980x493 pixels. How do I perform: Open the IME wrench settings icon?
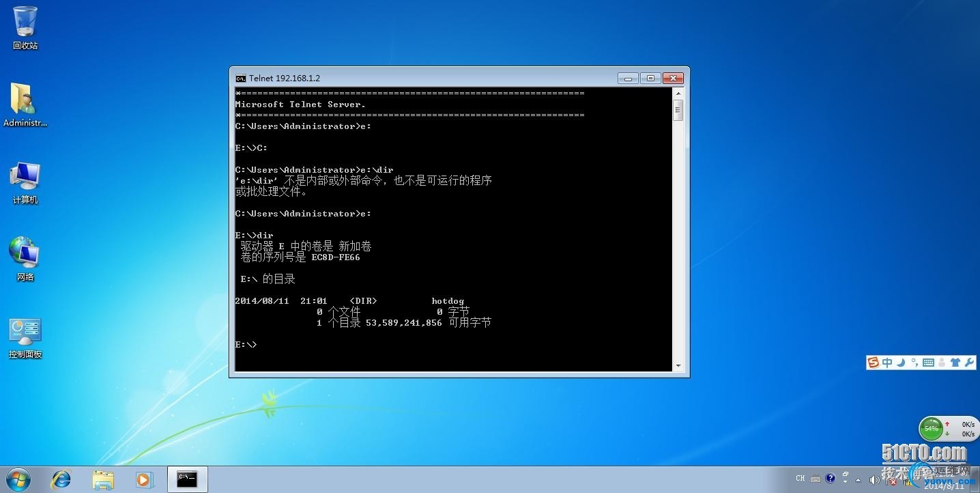click(969, 363)
